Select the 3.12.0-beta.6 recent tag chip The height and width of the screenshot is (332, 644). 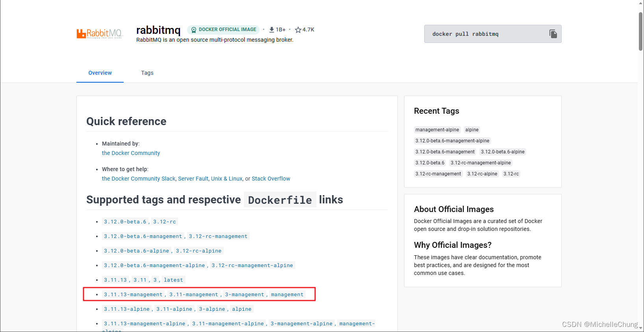coord(430,163)
